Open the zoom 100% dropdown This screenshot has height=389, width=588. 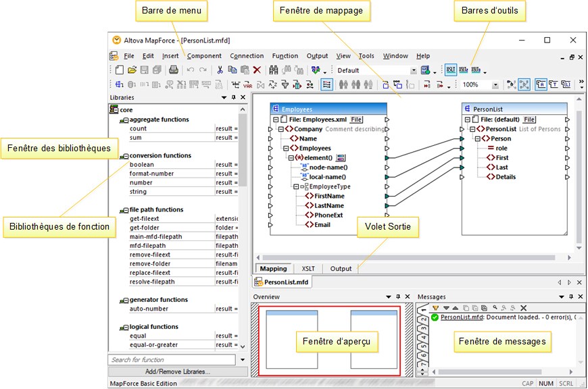495,85
